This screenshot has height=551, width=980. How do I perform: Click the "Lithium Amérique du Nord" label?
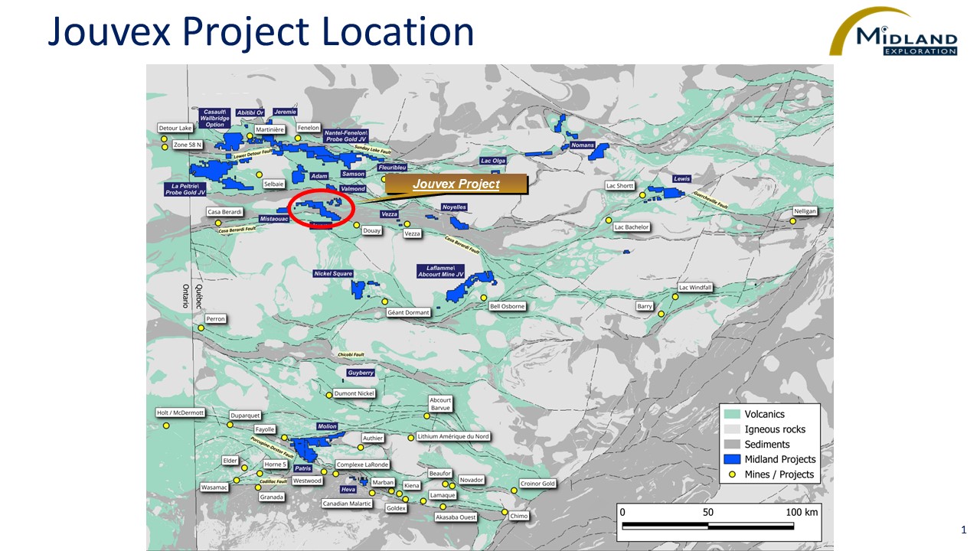pos(453,436)
